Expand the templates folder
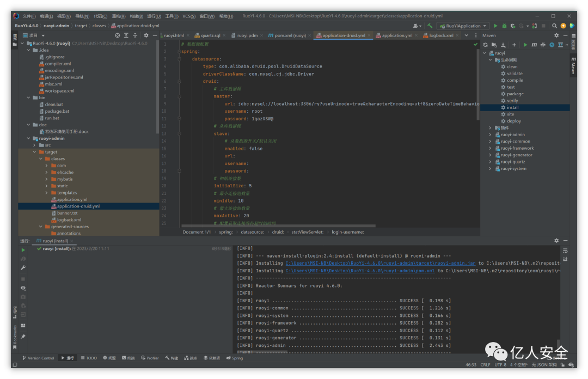Image resolution: width=588 pixels, height=379 pixels. point(46,193)
